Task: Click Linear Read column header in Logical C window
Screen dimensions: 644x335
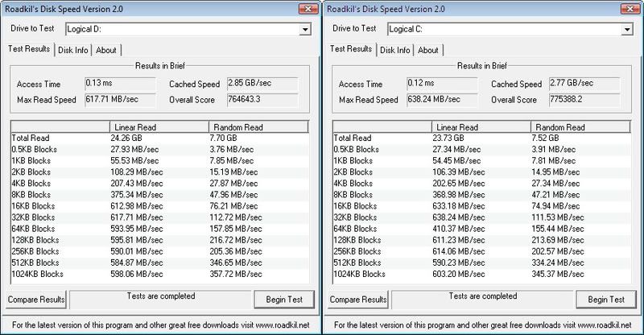Action: point(481,127)
